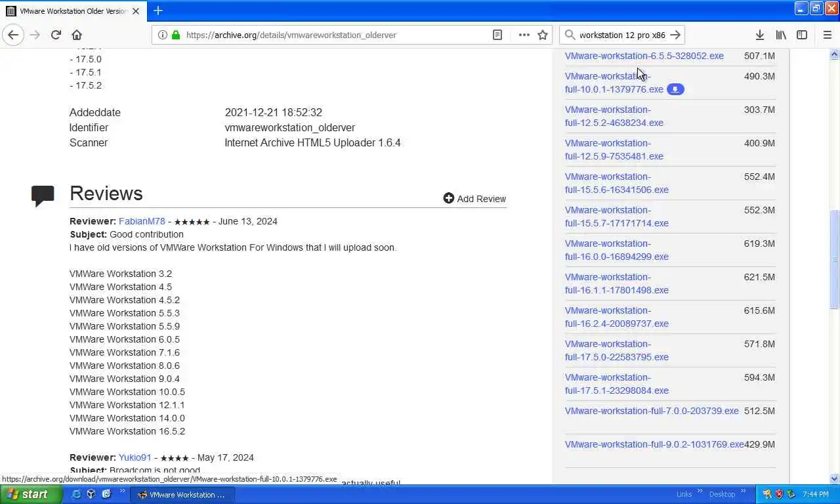Viewport: 840px width, 504px height.
Task: Download VMware-workstation-full-17.5.1-23298084.exe
Action: pos(617,384)
